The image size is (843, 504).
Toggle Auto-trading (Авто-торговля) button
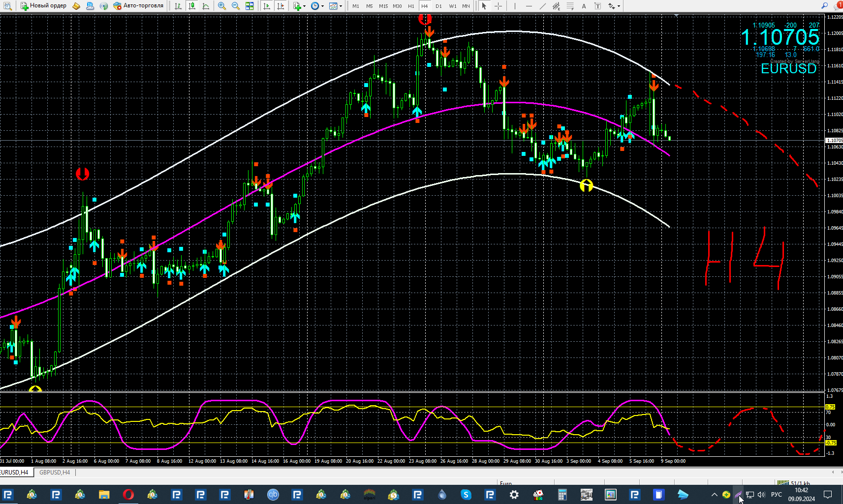[x=138, y=6]
